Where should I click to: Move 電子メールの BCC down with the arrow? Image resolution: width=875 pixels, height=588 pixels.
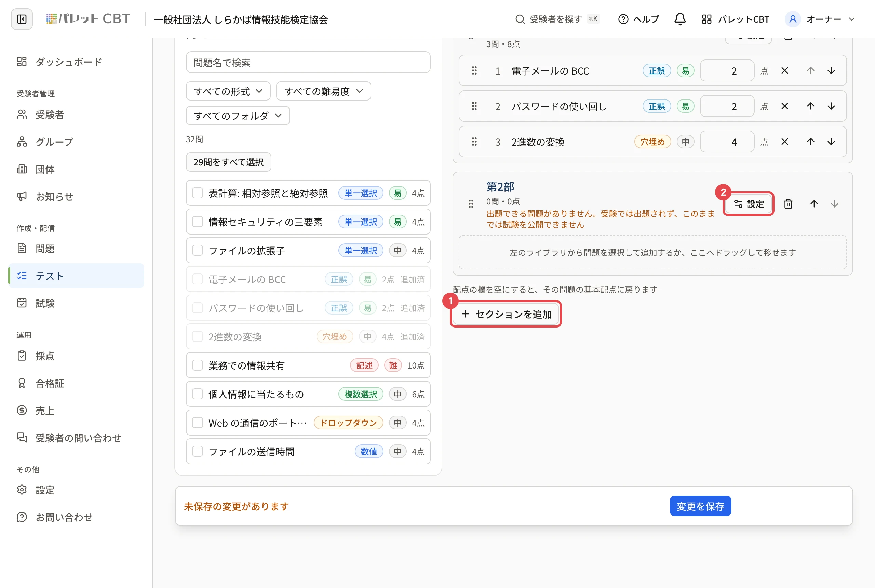click(831, 70)
